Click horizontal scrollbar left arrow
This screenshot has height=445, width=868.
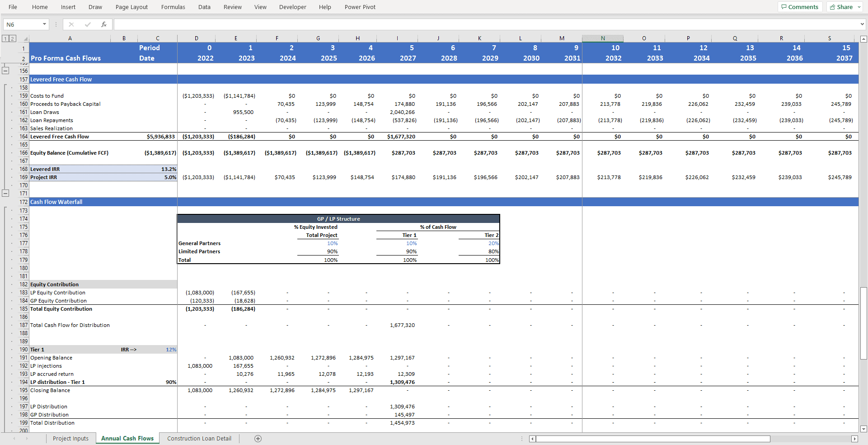tap(532, 439)
